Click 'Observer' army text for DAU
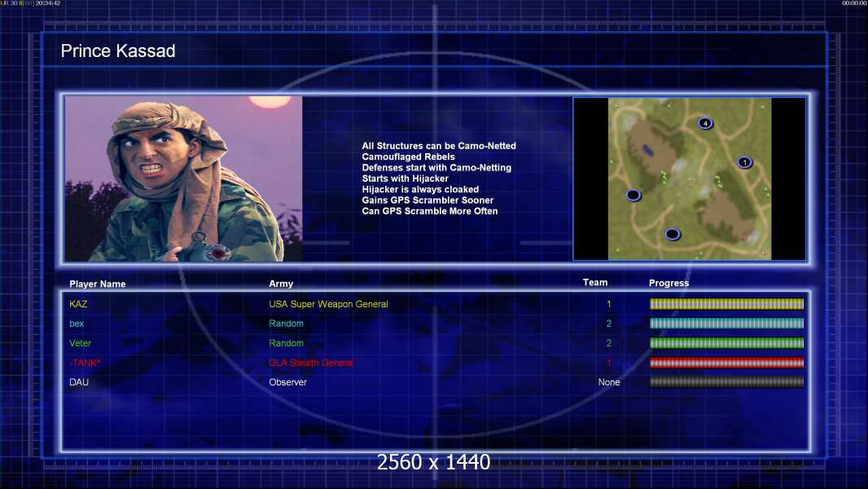 click(288, 382)
